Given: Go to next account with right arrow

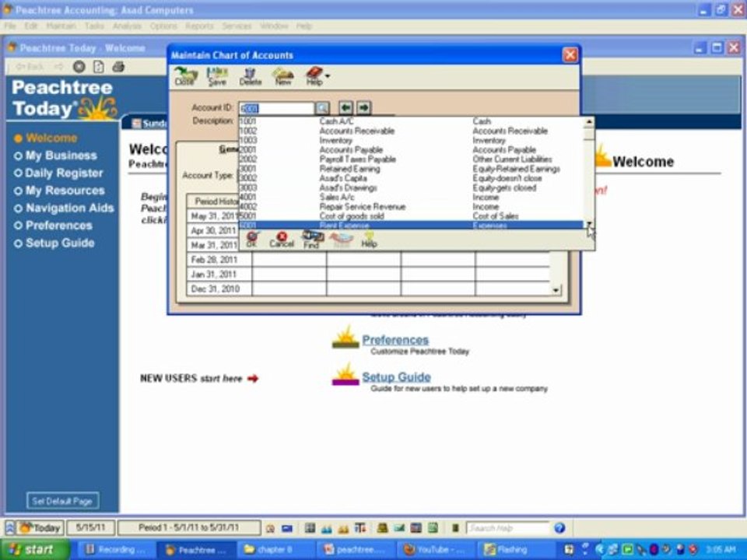Looking at the screenshot, I should coord(363,107).
